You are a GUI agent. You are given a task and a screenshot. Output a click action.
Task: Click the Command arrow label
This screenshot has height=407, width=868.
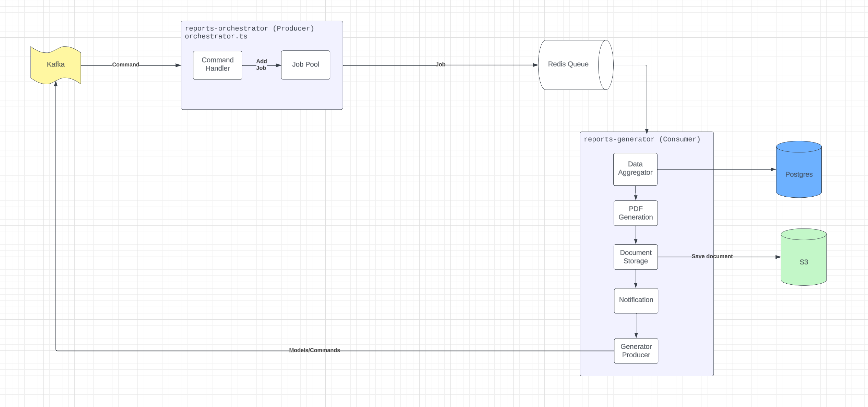126,64
